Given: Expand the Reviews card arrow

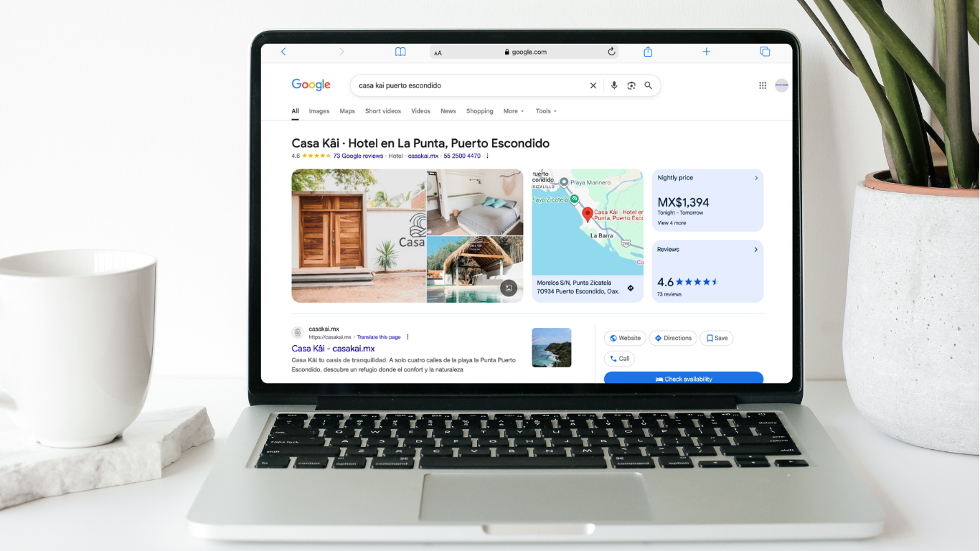Looking at the screenshot, I should pos(755,250).
